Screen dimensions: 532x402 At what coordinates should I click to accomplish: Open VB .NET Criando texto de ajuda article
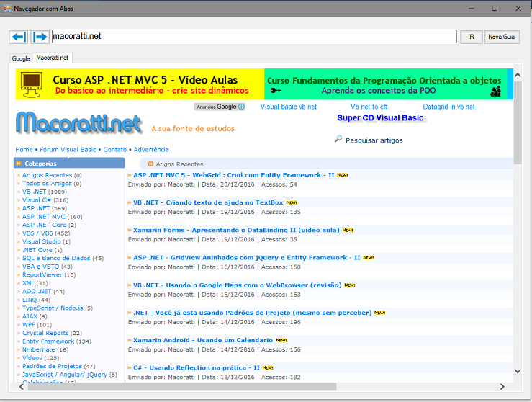[208, 202]
